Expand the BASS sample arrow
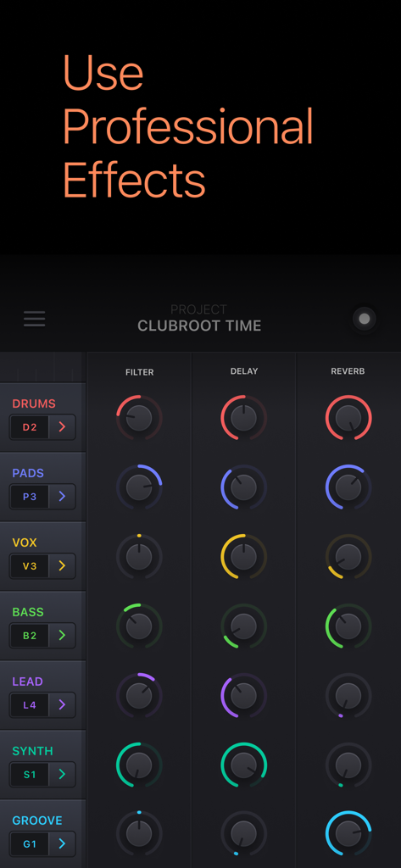401x868 pixels. [62, 636]
